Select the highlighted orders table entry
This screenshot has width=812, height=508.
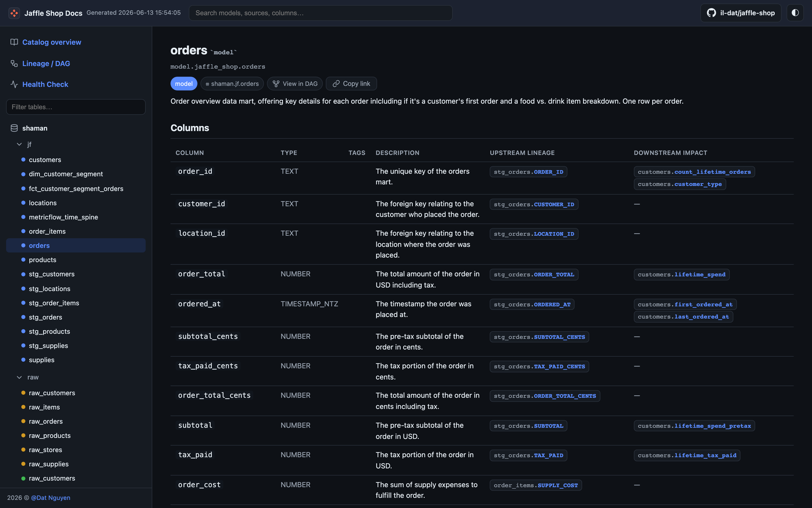tap(76, 246)
